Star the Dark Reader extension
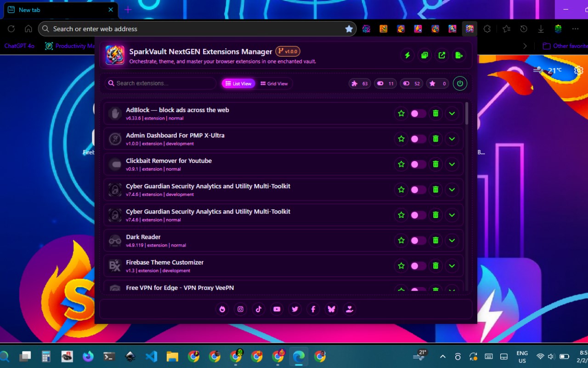The height and width of the screenshot is (368, 588). [x=401, y=240]
